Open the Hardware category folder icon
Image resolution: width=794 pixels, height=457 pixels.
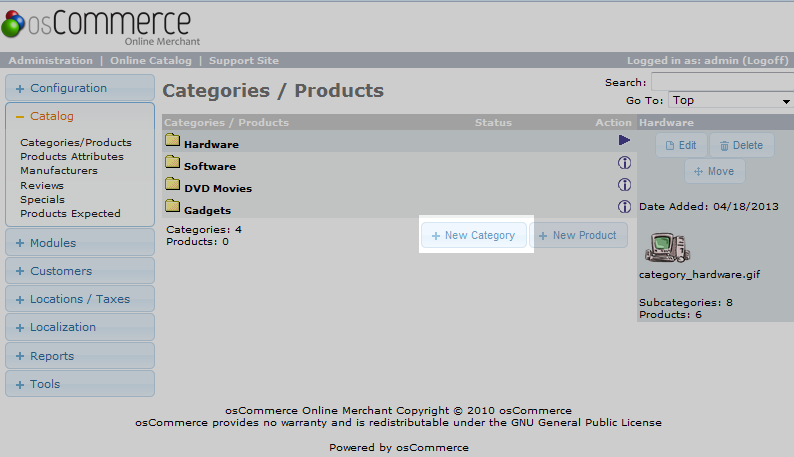point(172,142)
